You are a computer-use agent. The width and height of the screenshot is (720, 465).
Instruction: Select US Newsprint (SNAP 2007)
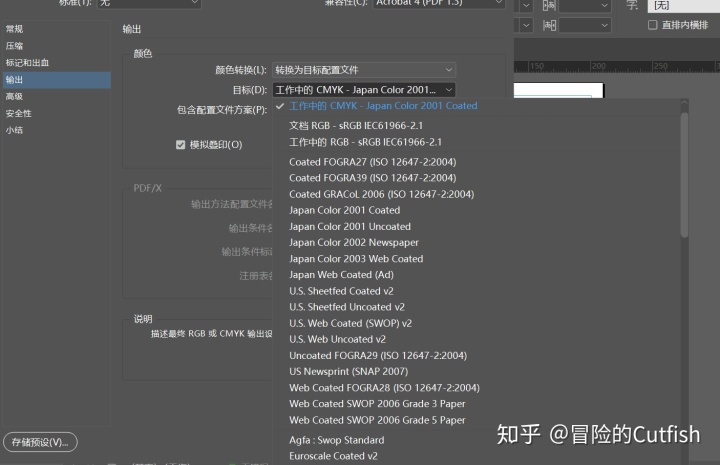point(349,371)
